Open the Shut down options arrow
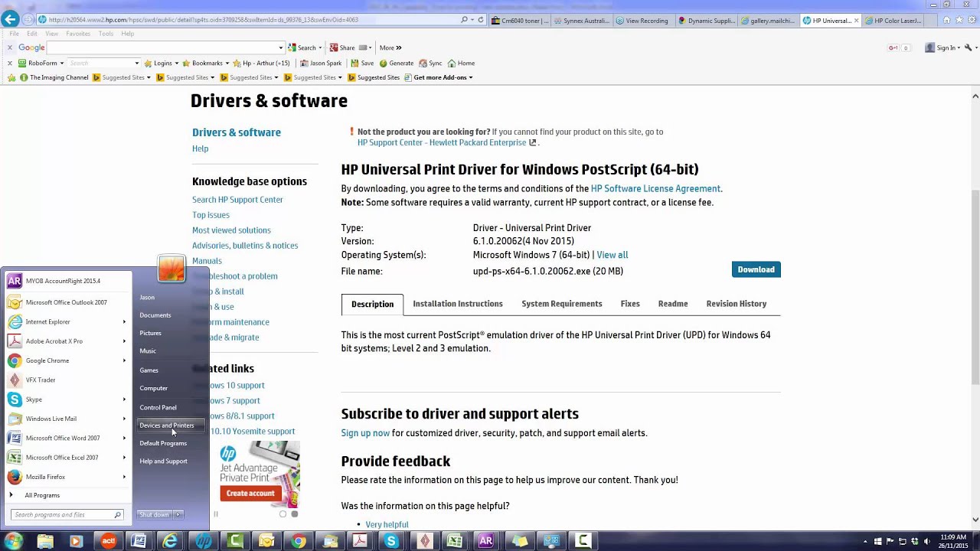980x551 pixels. point(178,514)
